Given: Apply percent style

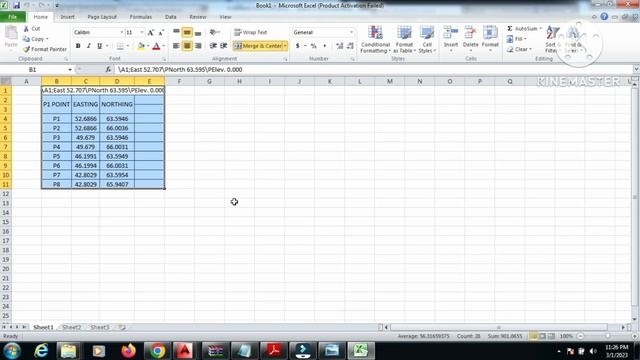Looking at the screenshot, I should click(x=313, y=46).
